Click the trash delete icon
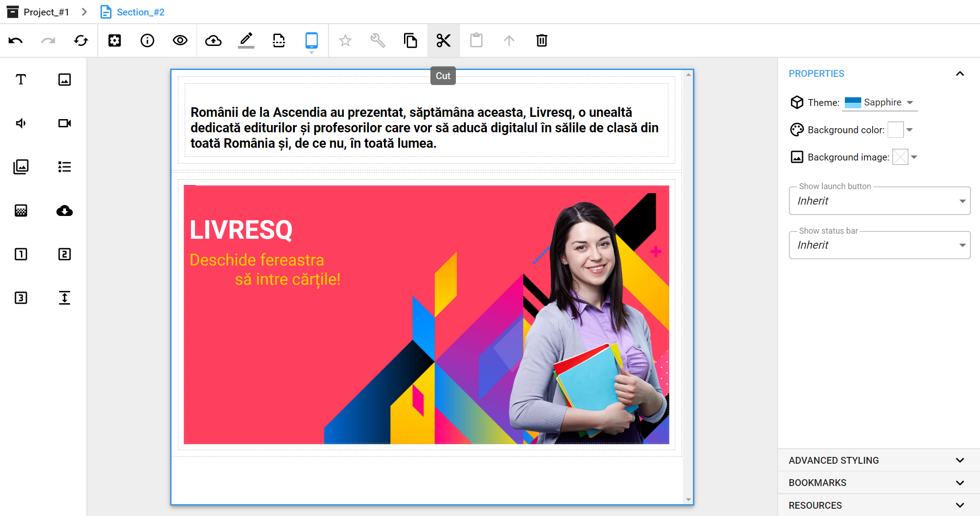Image resolution: width=980 pixels, height=516 pixels. 541,40
